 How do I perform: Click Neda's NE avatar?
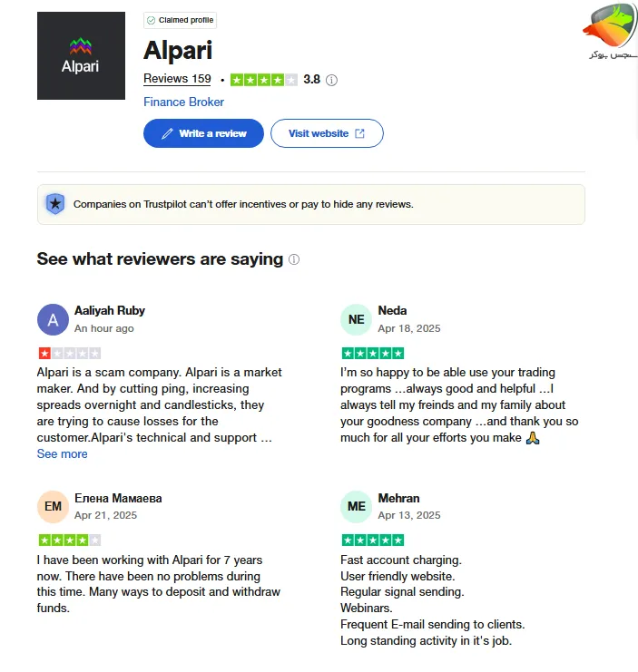click(x=356, y=319)
